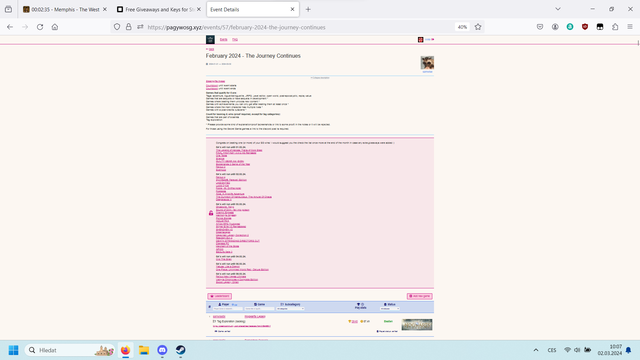Click the back link above the event title

point(211,49)
